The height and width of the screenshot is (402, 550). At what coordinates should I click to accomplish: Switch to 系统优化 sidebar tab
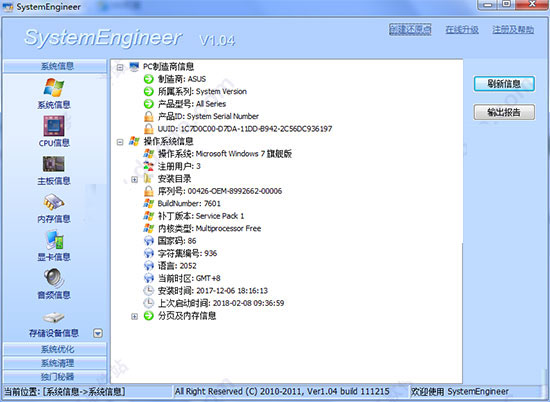(x=55, y=349)
